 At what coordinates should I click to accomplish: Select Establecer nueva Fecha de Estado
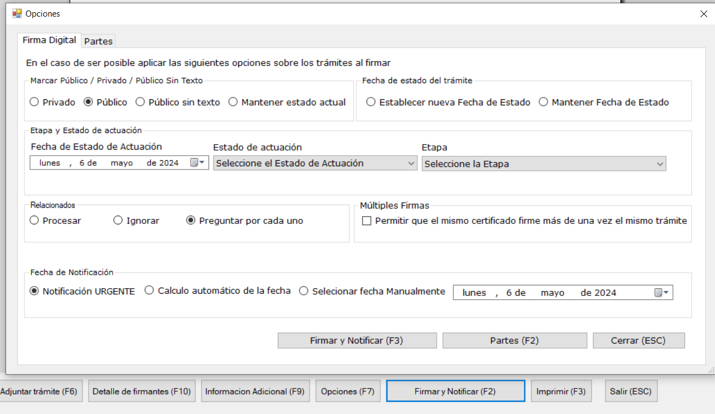[x=371, y=102]
